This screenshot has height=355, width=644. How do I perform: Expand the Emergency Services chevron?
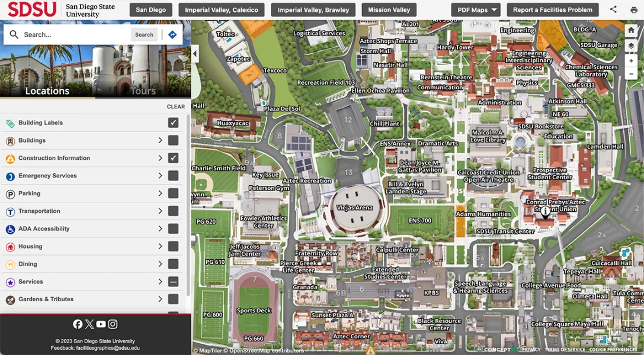160,176
